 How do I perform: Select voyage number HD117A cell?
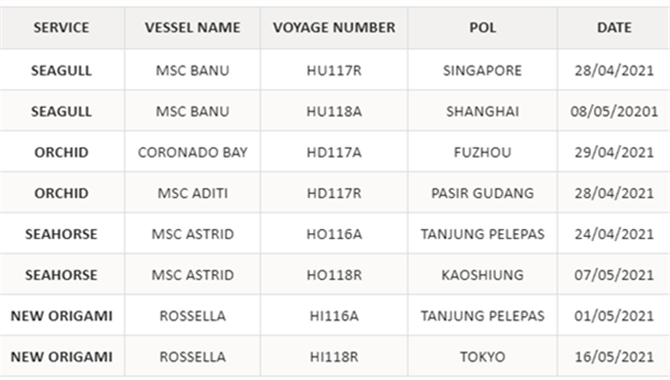point(334,152)
